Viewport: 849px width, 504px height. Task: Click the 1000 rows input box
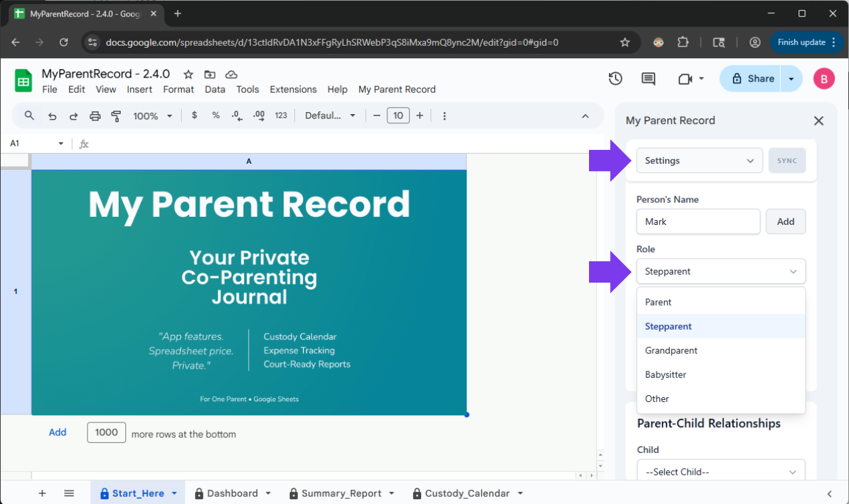[x=106, y=432]
